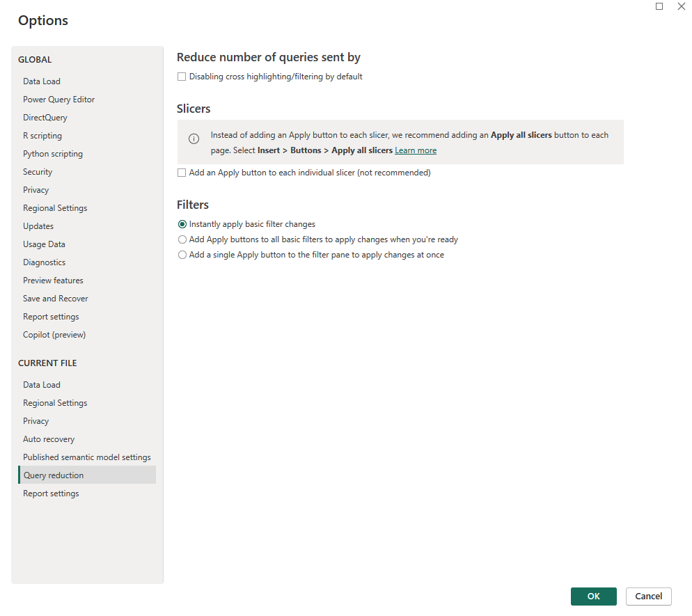Choose Add Apply buttons to all basic filters
Viewport: 692px width, 616px height.
pyautogui.click(x=182, y=239)
